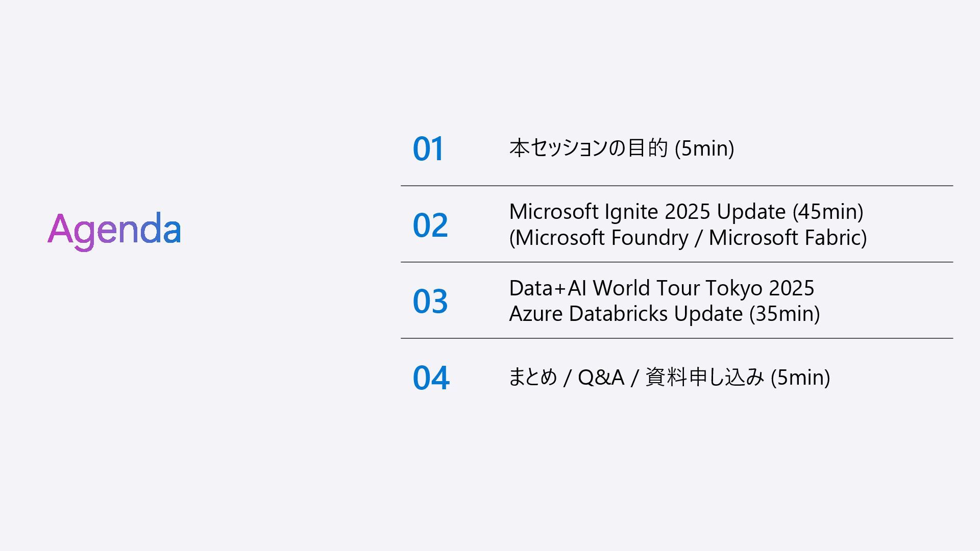
Task: Click the divider line below item 01
Action: click(677, 186)
